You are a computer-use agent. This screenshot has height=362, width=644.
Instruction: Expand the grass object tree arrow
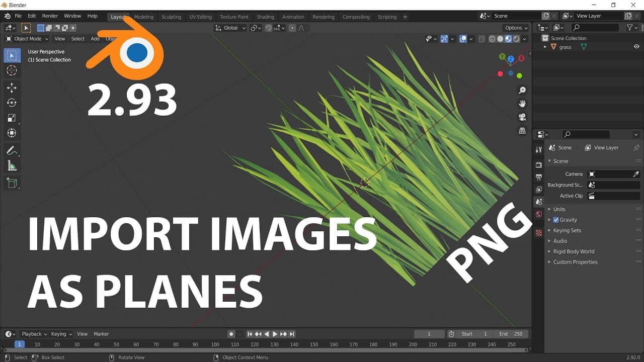point(545,47)
